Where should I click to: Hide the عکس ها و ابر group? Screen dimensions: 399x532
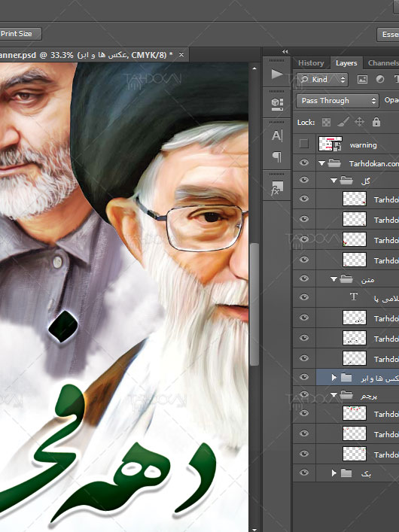pyautogui.click(x=304, y=377)
